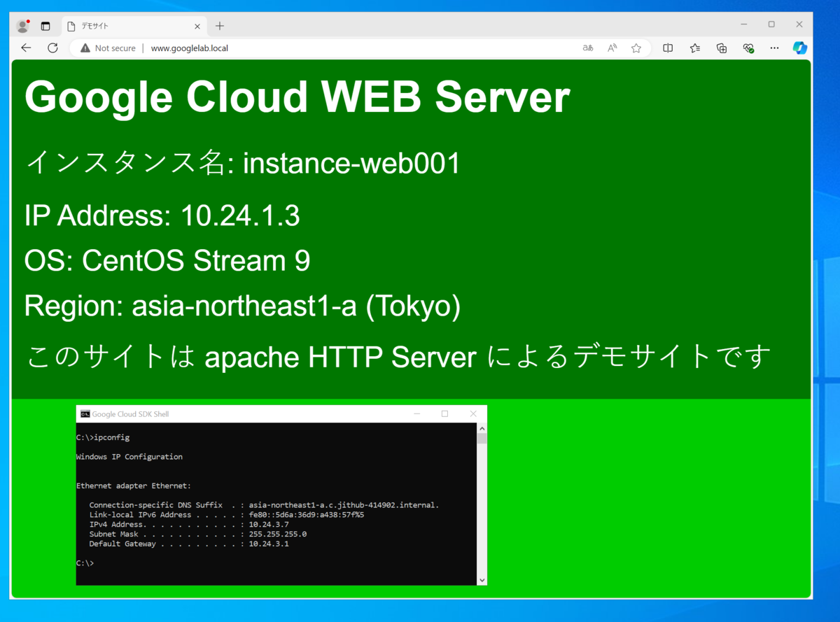Open the Settings and more ellipsis menu
This screenshot has height=622, width=840.
click(774, 48)
